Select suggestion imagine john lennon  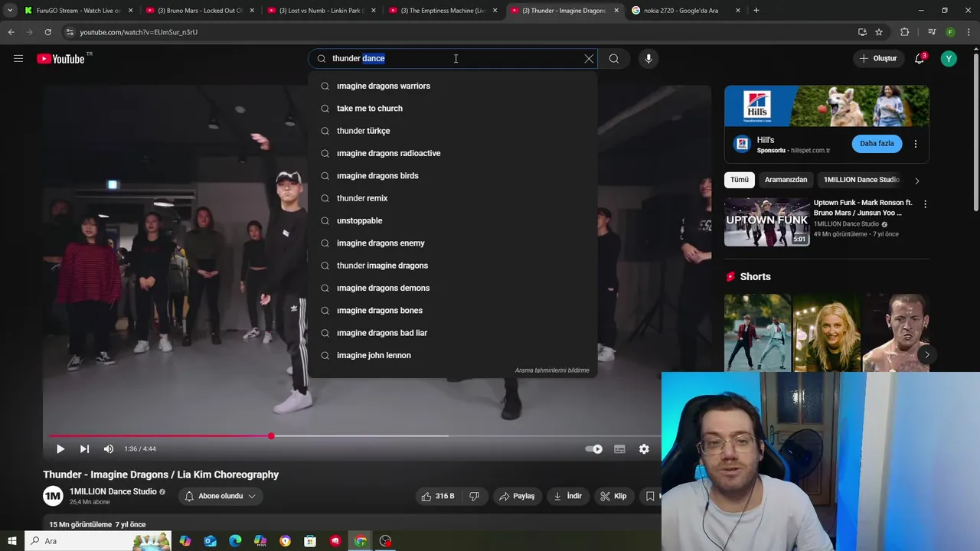tap(452, 355)
